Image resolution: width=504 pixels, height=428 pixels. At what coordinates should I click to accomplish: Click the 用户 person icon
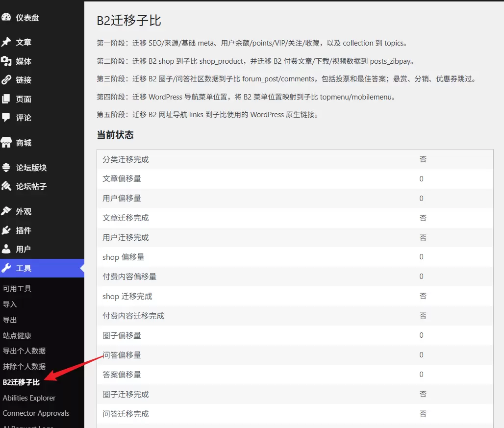(x=6, y=249)
